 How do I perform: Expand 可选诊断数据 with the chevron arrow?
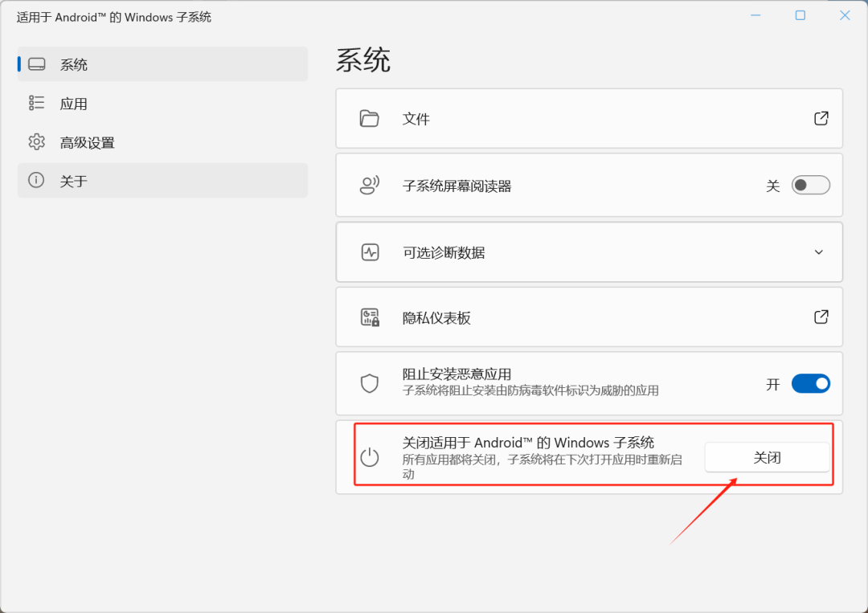click(819, 252)
